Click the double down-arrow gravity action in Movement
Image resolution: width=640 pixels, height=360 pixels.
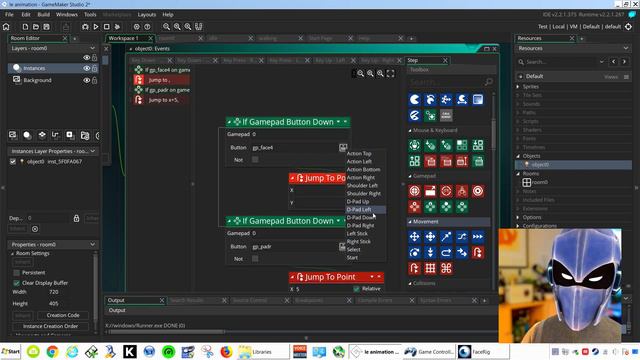click(x=430, y=253)
